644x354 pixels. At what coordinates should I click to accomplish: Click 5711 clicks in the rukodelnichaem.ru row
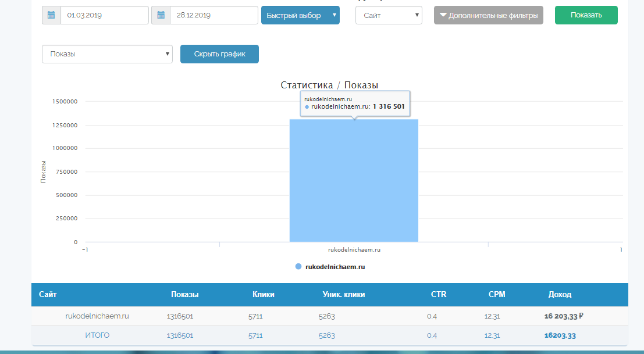point(255,316)
